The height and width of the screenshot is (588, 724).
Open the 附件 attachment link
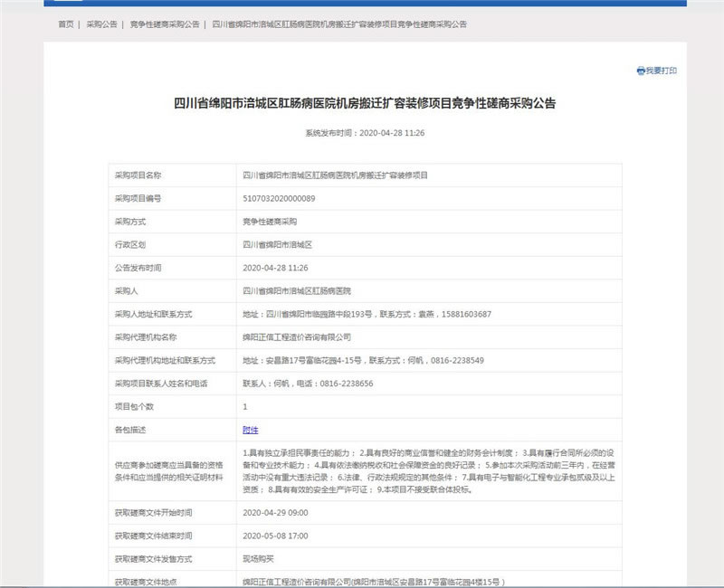point(251,430)
